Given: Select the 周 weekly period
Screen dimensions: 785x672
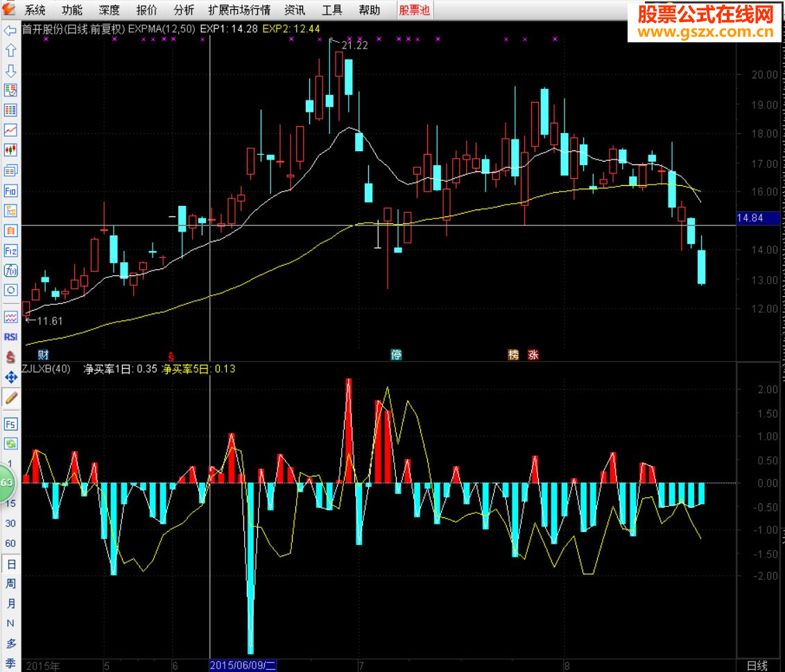Looking at the screenshot, I should (x=10, y=584).
